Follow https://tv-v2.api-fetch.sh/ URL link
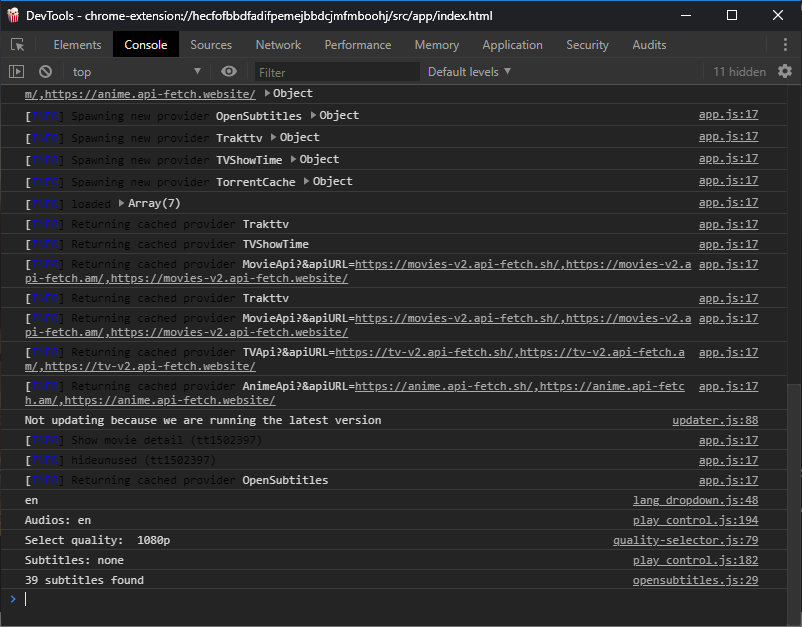The height and width of the screenshot is (627, 802). (424, 352)
